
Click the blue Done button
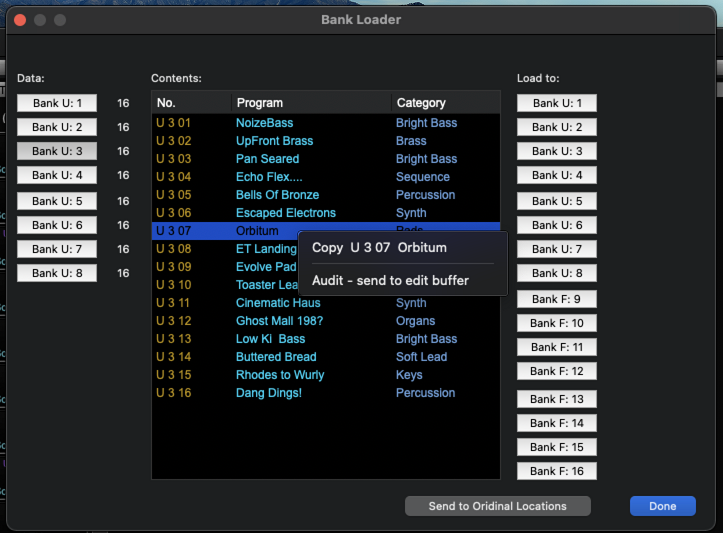(x=662, y=506)
